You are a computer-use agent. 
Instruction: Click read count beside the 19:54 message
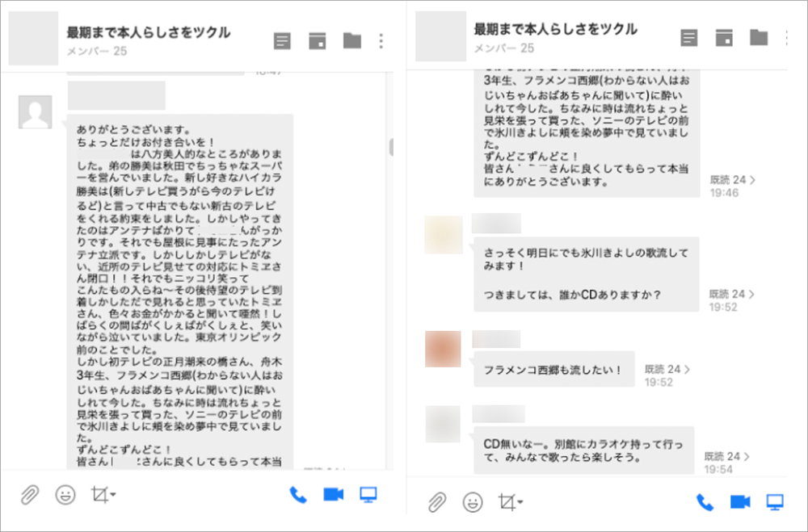pyautogui.click(x=727, y=456)
